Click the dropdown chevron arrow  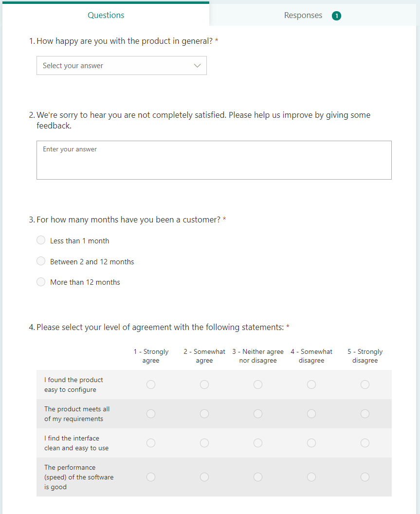click(x=197, y=66)
